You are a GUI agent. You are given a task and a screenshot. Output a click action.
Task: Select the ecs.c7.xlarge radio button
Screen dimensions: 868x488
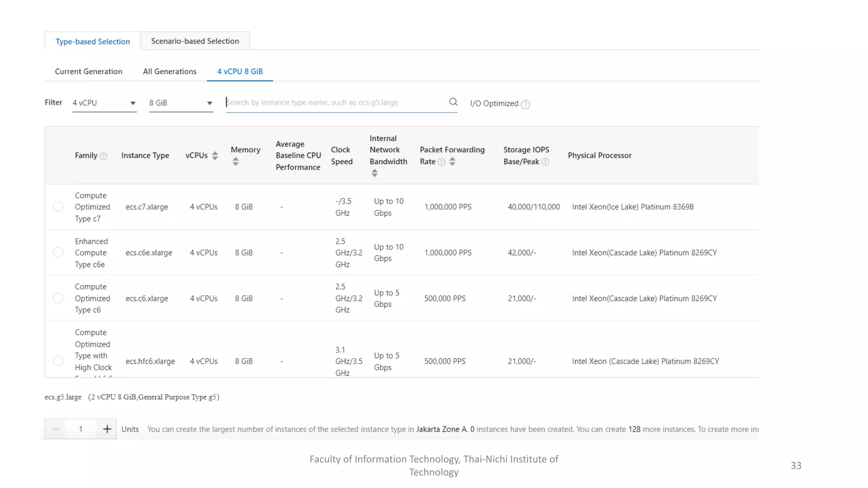pos(58,207)
